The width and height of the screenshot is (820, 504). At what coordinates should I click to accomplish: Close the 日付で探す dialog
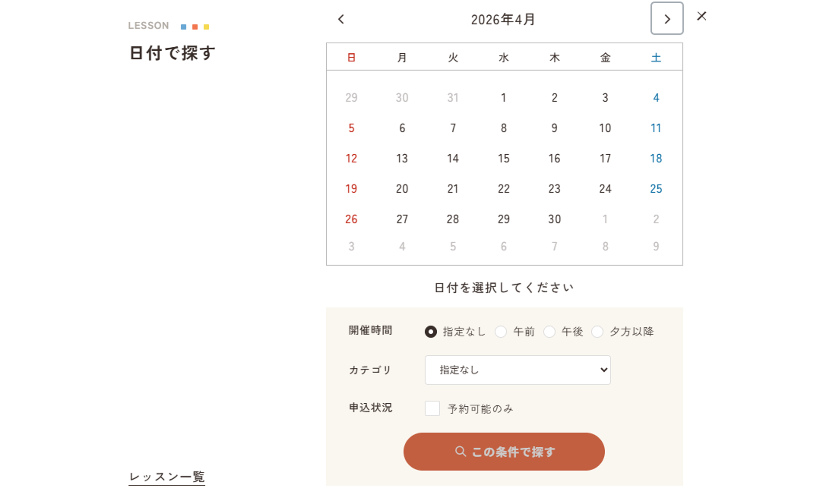tap(702, 16)
